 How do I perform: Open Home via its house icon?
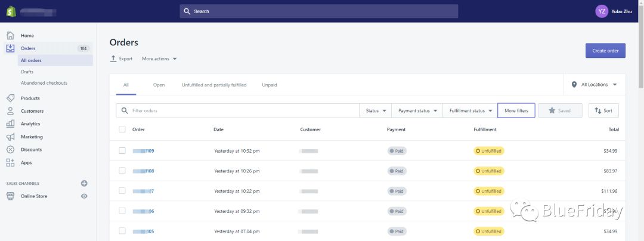tap(10, 35)
